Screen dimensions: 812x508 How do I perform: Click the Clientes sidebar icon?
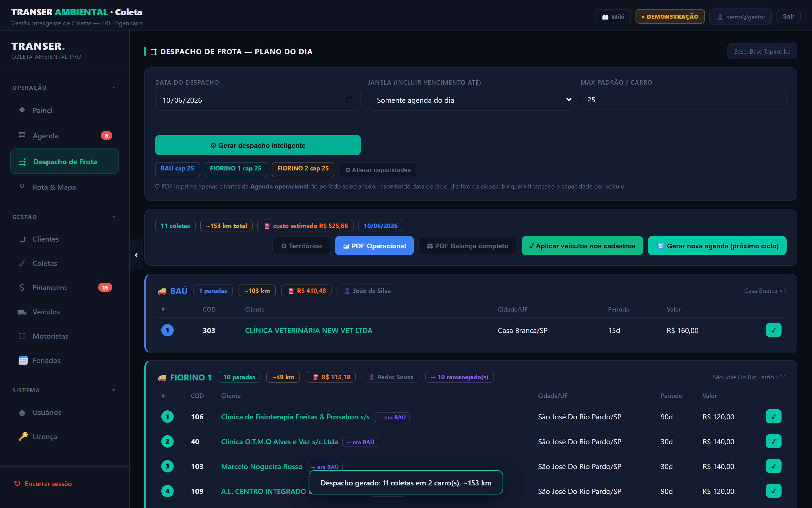22,239
